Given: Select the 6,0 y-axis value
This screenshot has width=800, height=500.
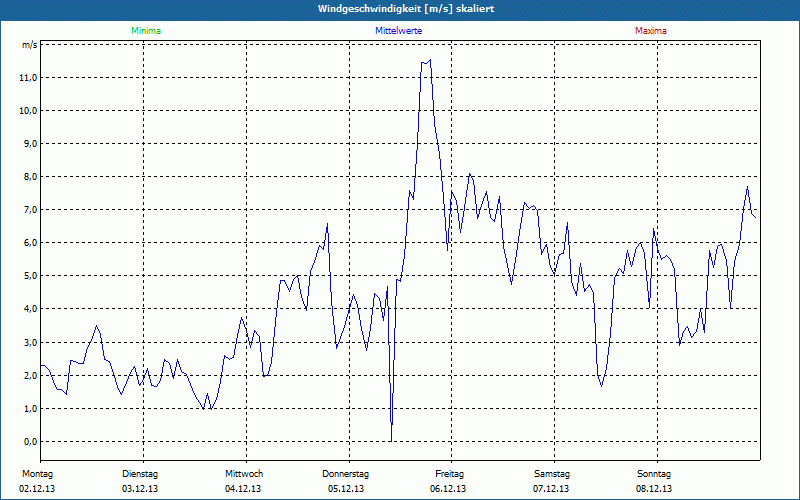Looking at the screenshot, I should coord(31,243).
